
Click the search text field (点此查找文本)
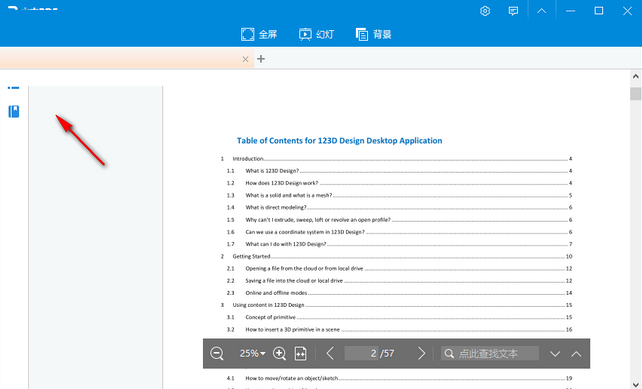coord(490,353)
